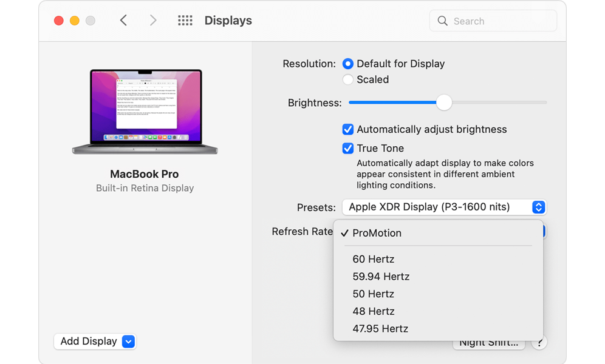Open the show-all preferences grid icon

click(x=185, y=21)
